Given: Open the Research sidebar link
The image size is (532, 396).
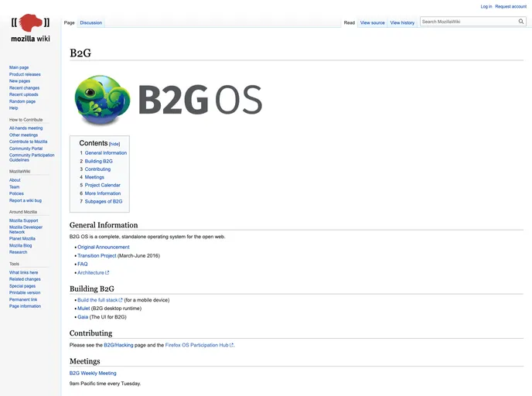Looking at the screenshot, I should pyautogui.click(x=18, y=252).
